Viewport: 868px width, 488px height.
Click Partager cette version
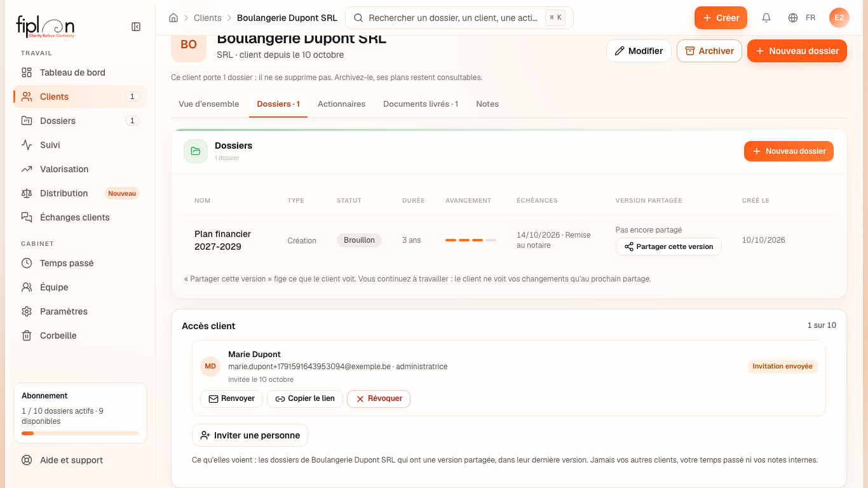[668, 247]
